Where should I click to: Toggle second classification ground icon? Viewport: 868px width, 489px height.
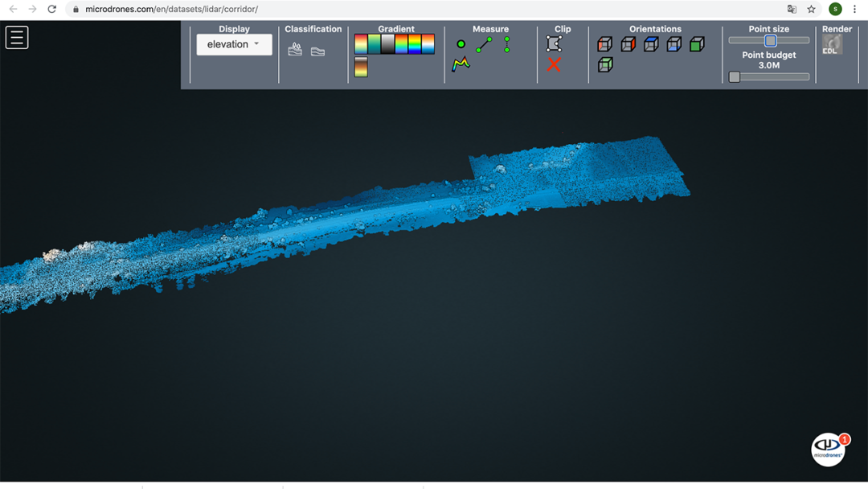[318, 51]
